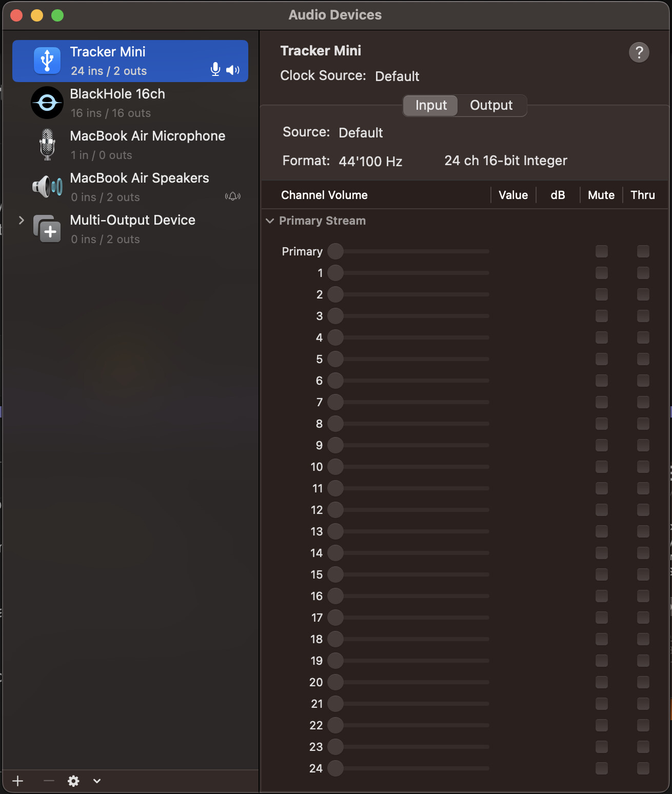Toggle Thru checkbox for channel 2
Viewport: 672px width, 794px height.
pos(643,294)
